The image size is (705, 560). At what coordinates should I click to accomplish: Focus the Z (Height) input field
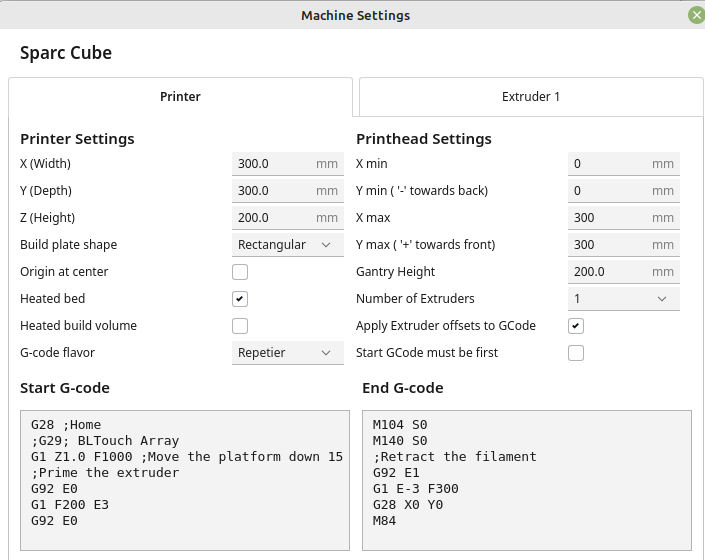pos(273,218)
